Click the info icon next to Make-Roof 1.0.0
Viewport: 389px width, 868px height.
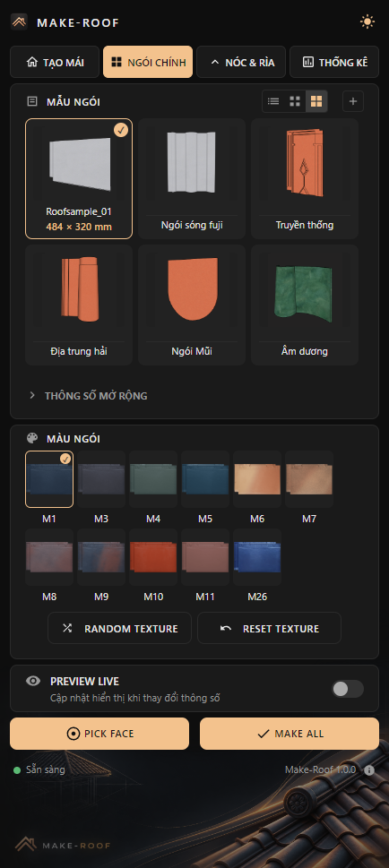(x=369, y=770)
